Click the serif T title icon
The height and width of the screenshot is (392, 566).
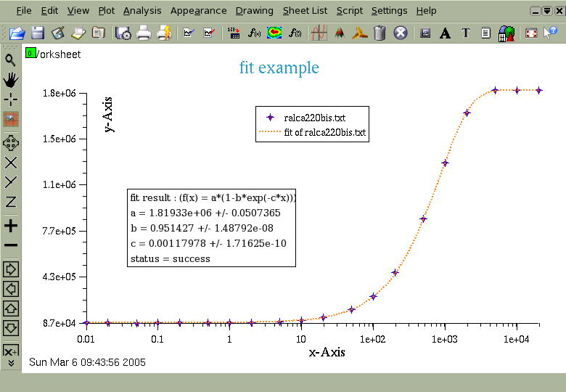click(466, 33)
